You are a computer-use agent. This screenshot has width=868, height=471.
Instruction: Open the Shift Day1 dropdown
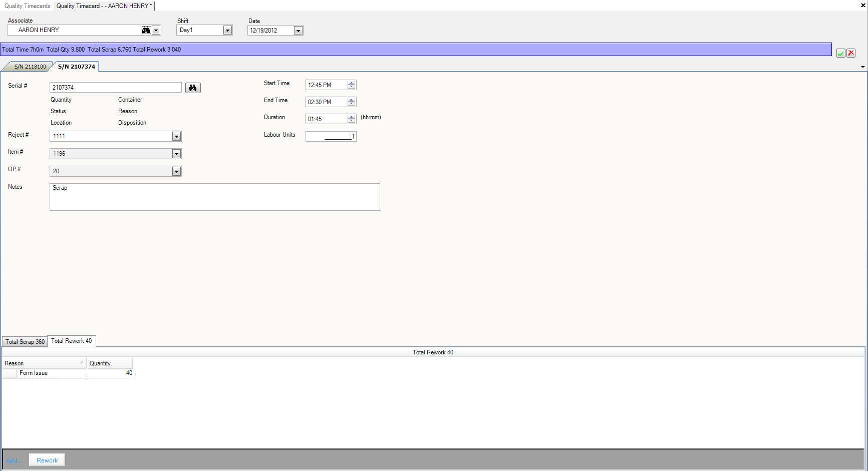coord(227,31)
